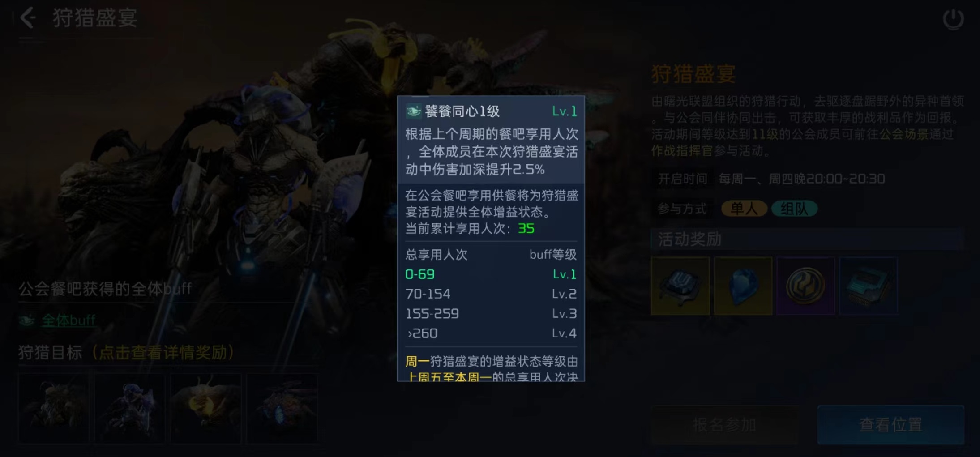
Task: Select the 70-154 Lv.2 tier row
Action: (x=491, y=294)
